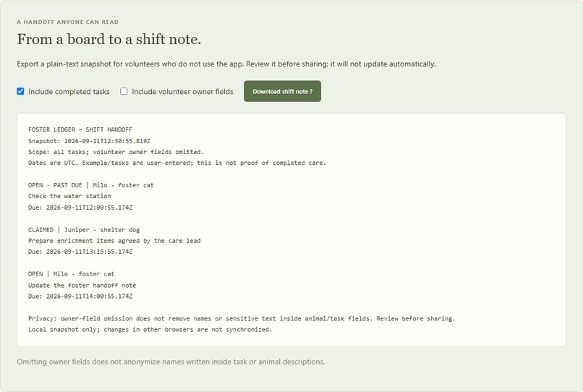Uncheck Include completed tasks checkbox

[20, 91]
